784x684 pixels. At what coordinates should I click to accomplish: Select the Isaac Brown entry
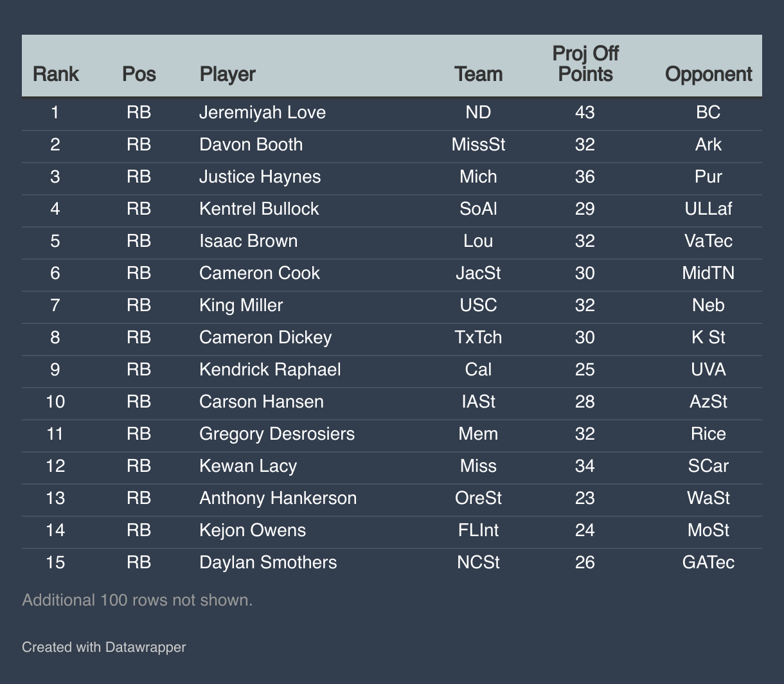click(248, 241)
